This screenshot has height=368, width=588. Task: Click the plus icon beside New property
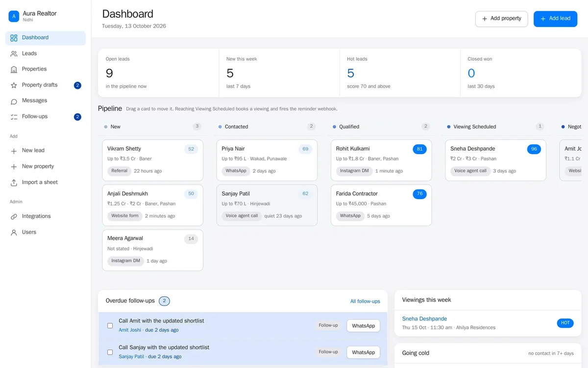pyautogui.click(x=14, y=167)
